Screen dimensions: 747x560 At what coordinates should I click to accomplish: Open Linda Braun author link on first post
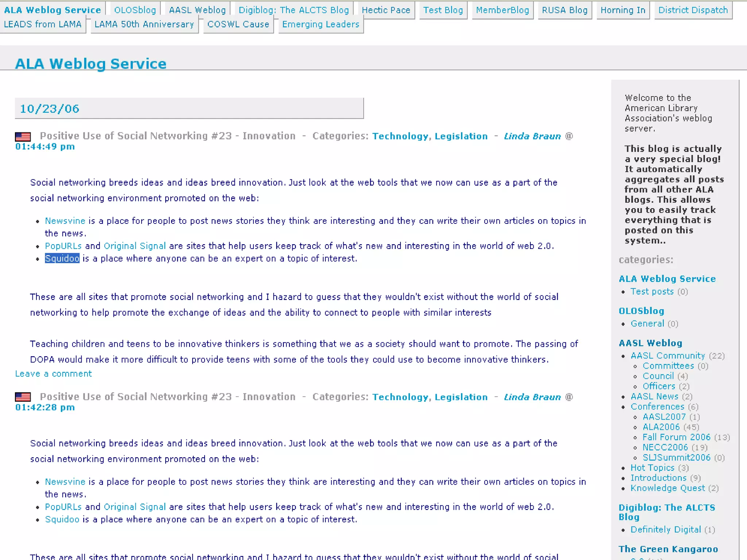pyautogui.click(x=532, y=136)
